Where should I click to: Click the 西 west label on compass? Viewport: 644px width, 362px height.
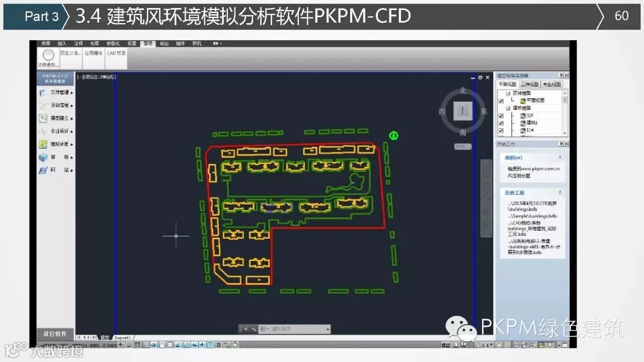coord(442,112)
